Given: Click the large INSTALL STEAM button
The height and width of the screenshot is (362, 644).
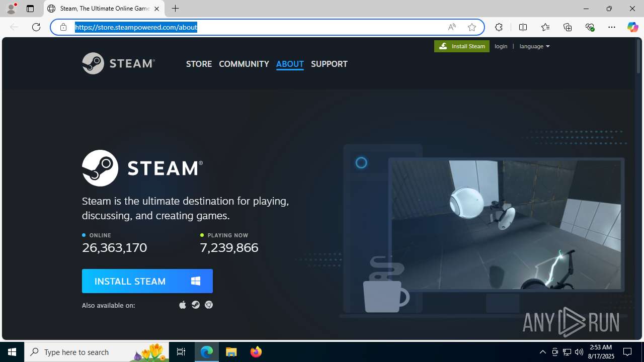Looking at the screenshot, I should click(x=147, y=281).
